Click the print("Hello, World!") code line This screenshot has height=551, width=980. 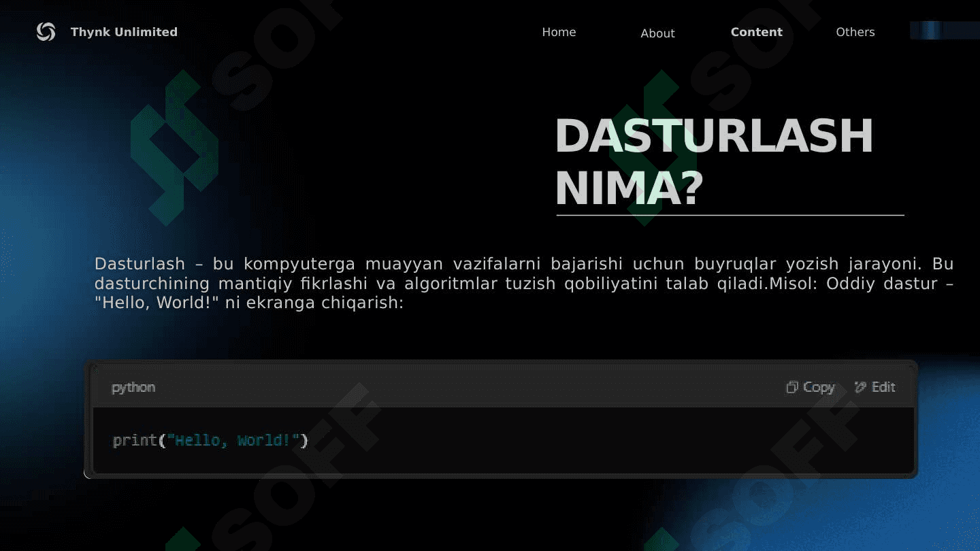point(210,441)
